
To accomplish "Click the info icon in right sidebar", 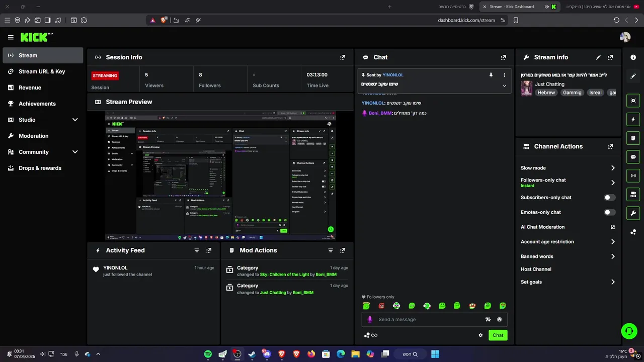I will click(633, 57).
